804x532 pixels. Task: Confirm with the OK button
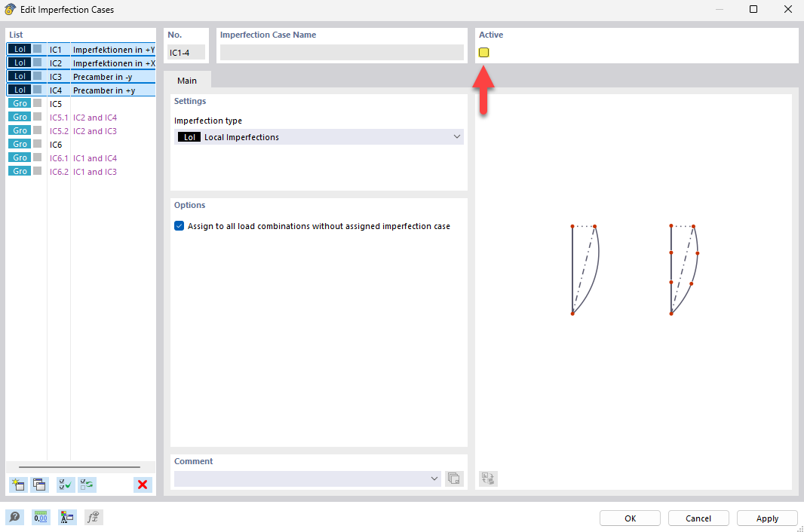[631, 518]
